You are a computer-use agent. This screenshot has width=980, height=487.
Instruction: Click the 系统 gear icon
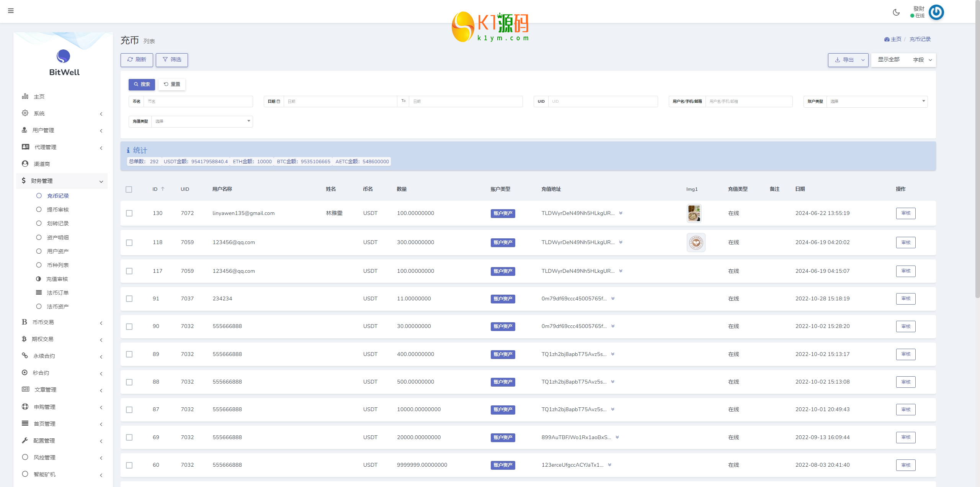[x=25, y=113]
